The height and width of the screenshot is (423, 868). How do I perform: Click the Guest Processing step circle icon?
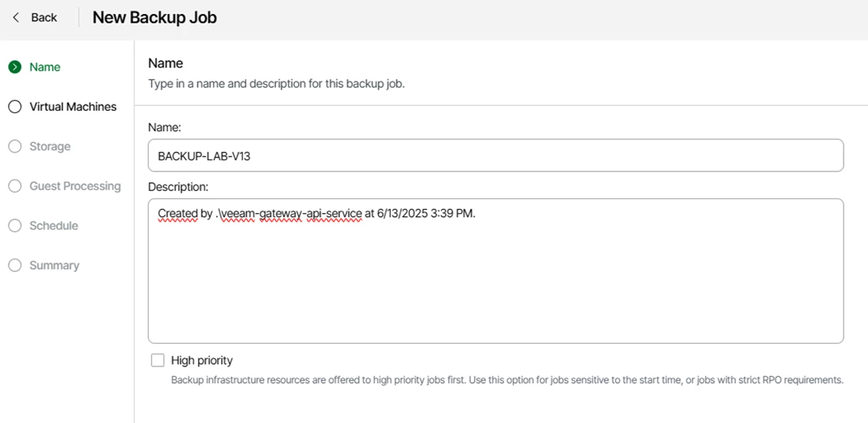[x=15, y=186]
